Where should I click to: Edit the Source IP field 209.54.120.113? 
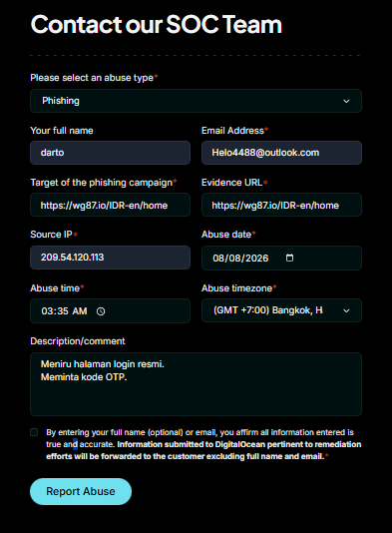point(110,258)
